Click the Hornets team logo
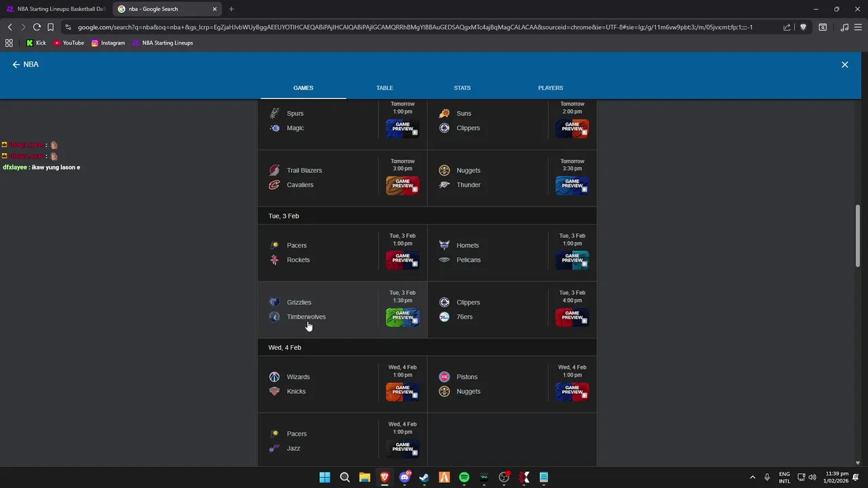Image resolution: width=868 pixels, height=488 pixels. (444, 245)
